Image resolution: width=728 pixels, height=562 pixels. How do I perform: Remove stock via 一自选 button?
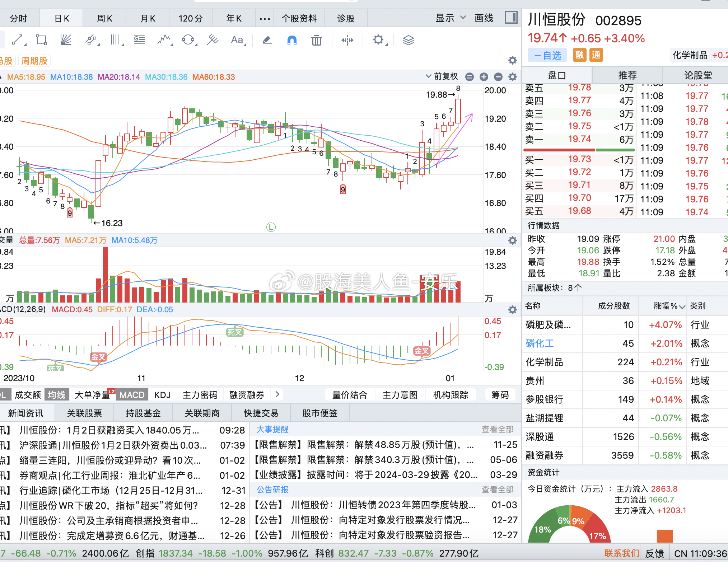(x=547, y=55)
